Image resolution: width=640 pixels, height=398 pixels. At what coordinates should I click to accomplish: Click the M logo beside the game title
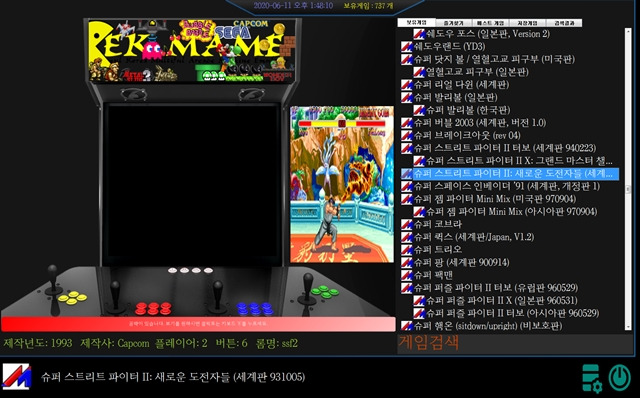pos(17,376)
